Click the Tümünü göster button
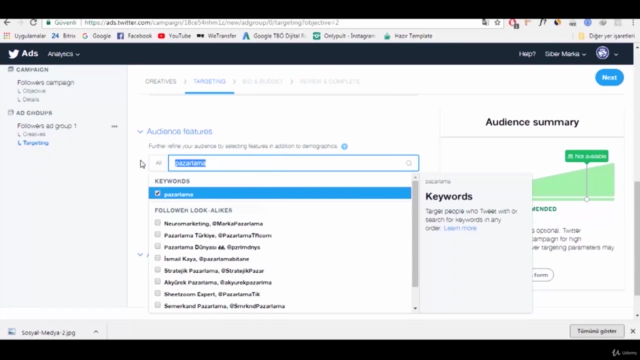 point(597,331)
